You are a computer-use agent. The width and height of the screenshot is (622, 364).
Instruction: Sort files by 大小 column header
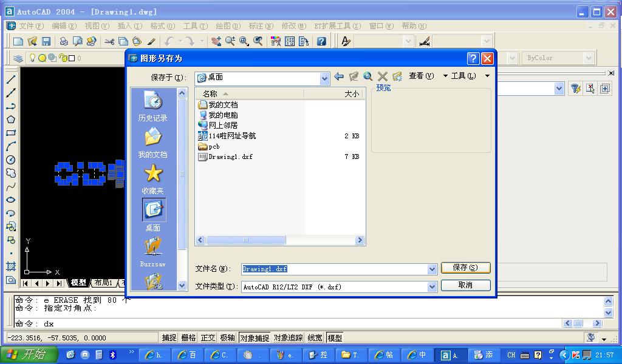[335, 94]
